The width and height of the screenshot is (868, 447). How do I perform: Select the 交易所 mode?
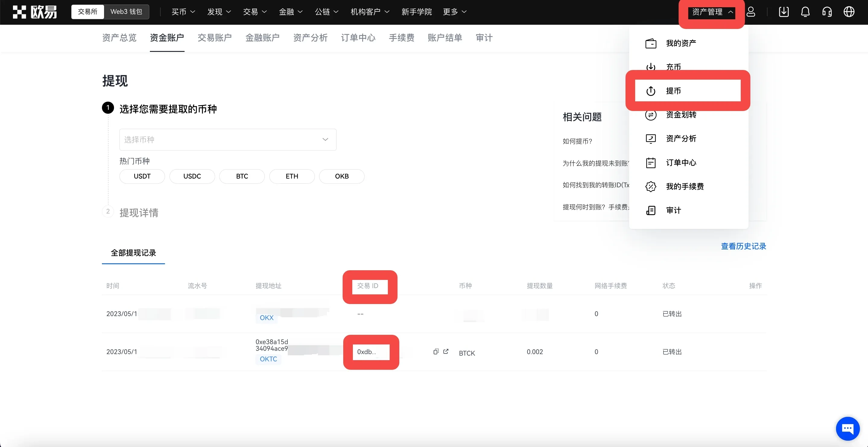[x=87, y=11]
